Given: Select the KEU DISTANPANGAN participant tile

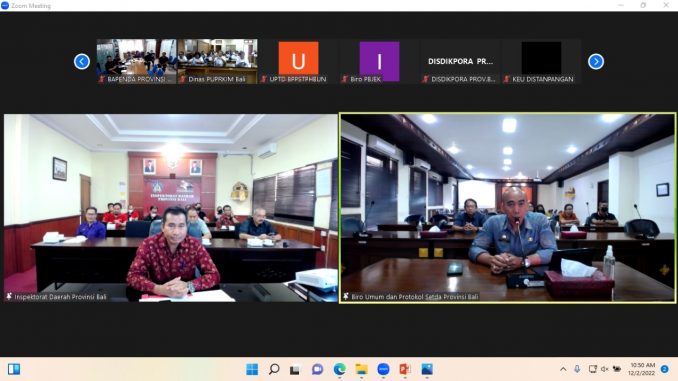Looking at the screenshot, I should [541, 61].
